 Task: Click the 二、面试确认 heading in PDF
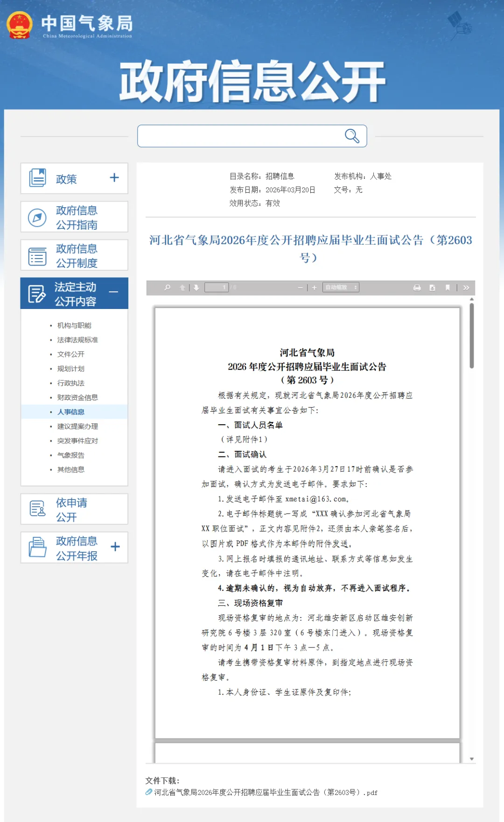coord(242,455)
